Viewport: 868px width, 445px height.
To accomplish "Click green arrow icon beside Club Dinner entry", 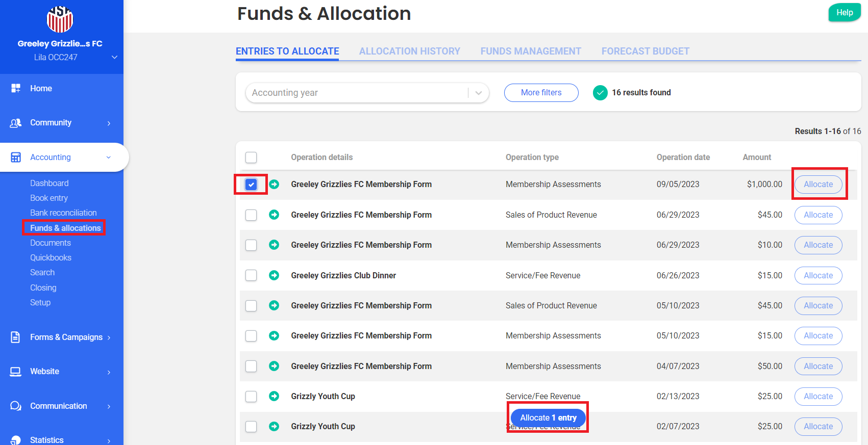I will 274,275.
